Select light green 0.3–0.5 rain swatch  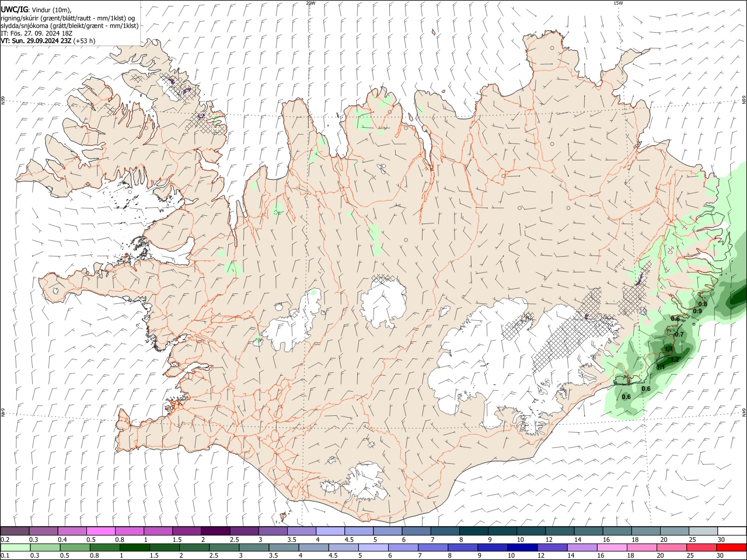[x=44, y=547]
